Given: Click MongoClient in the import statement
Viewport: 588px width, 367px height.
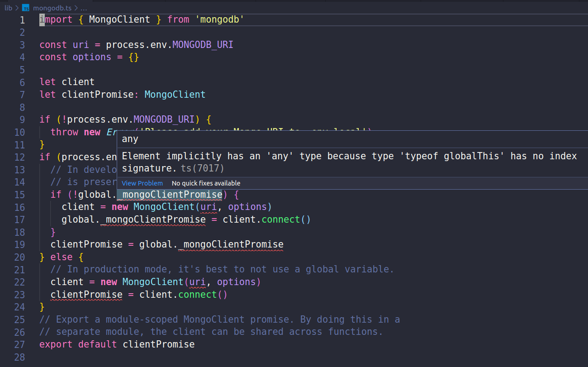Looking at the screenshot, I should click(119, 19).
